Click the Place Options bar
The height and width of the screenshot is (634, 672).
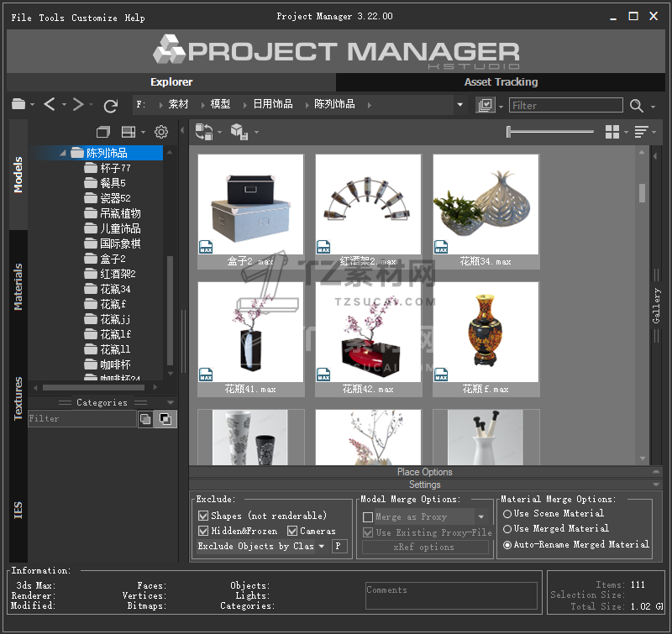[424, 472]
